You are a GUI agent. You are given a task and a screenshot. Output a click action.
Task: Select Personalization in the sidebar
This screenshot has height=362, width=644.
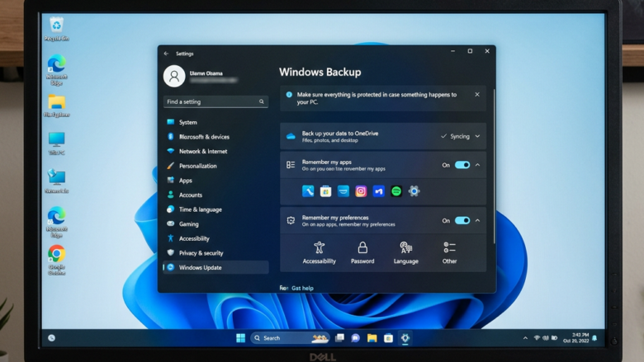(216, 166)
